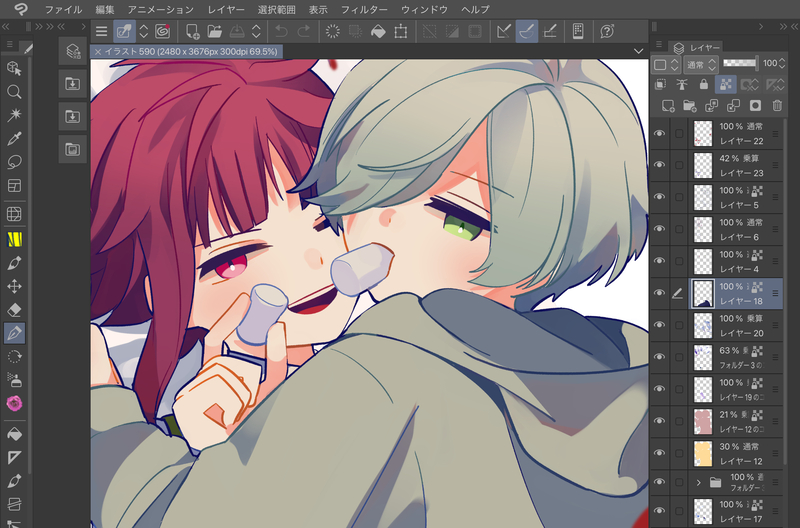Check the selection box for レイヤー 20

(679, 325)
